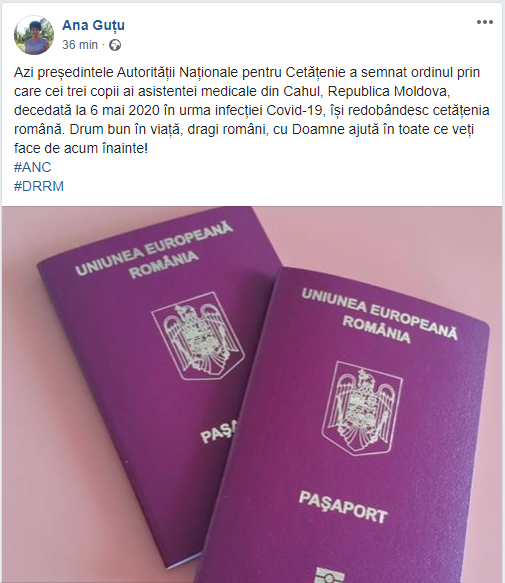Click the post text mentioning Covid-19

point(251,110)
